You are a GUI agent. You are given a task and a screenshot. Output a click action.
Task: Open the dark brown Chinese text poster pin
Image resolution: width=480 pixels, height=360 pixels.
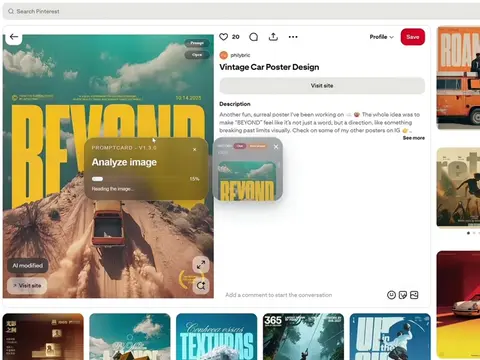pyautogui.click(x=43, y=337)
